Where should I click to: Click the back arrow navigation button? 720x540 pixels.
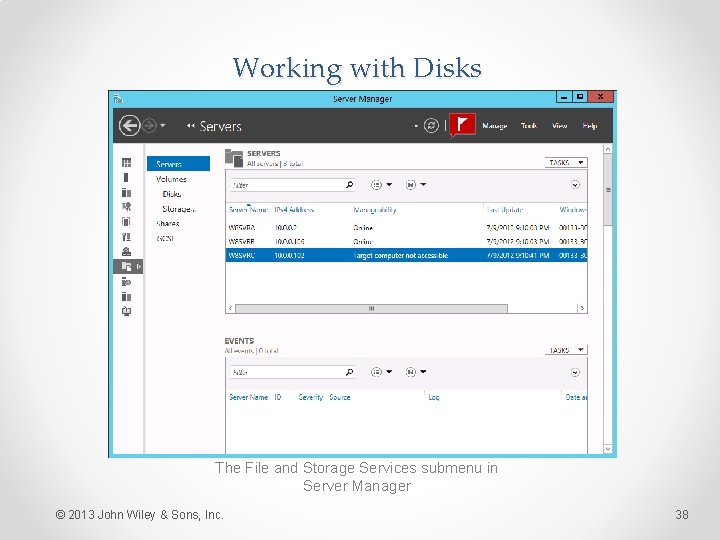click(x=129, y=125)
